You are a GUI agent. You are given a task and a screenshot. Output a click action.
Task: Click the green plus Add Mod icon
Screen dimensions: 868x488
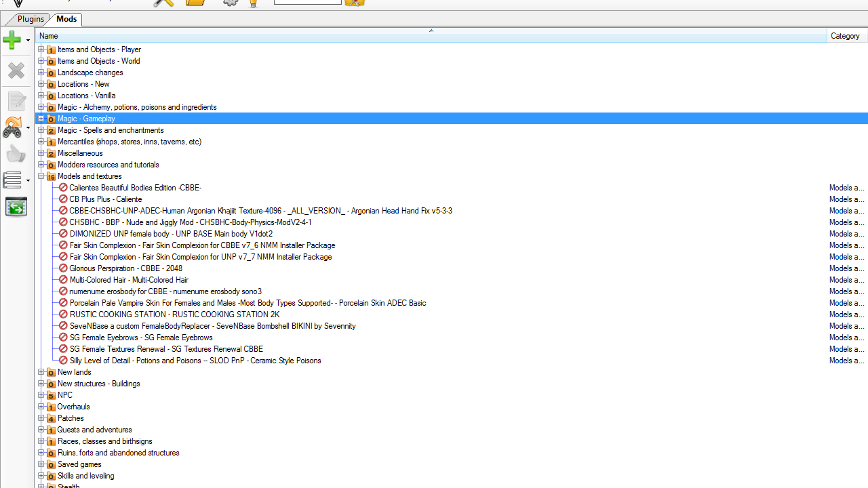(x=12, y=40)
